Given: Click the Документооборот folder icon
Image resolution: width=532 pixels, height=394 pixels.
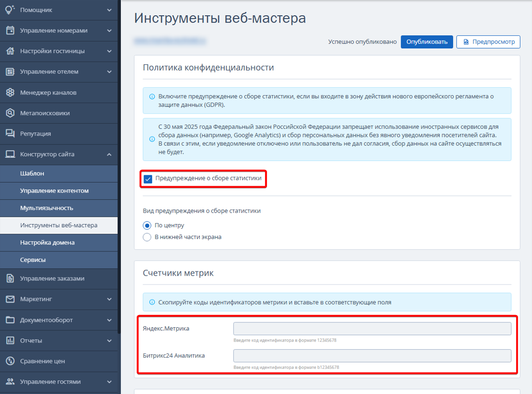Looking at the screenshot, I should click(10, 320).
